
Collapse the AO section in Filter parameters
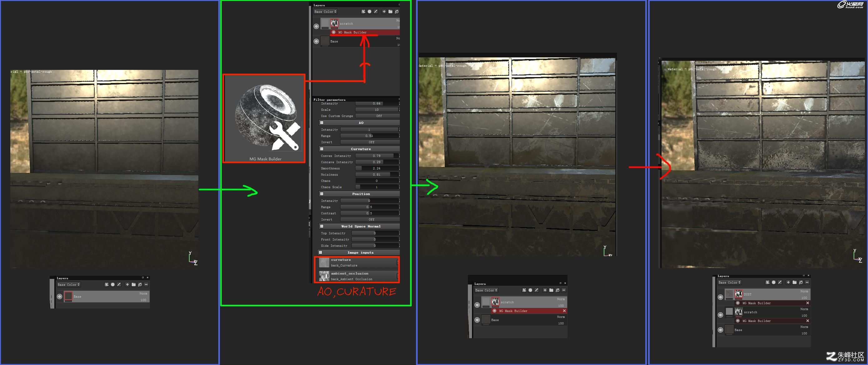[x=321, y=123]
